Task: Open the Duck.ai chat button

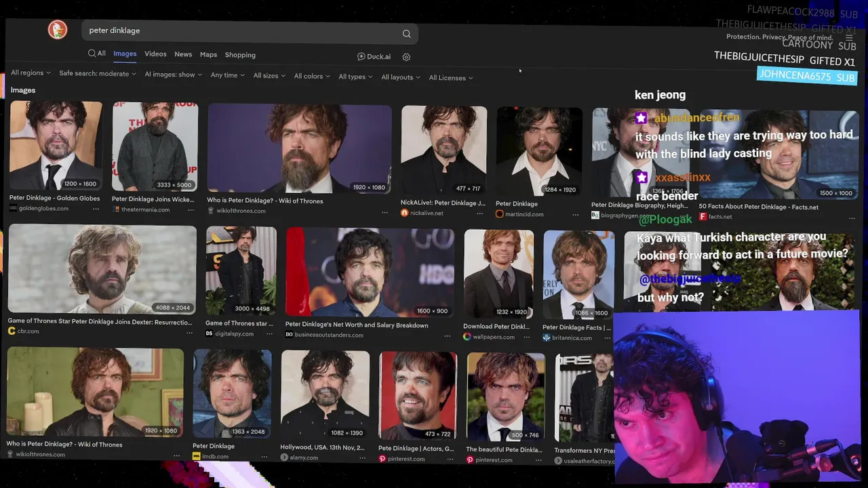Action: [x=374, y=56]
